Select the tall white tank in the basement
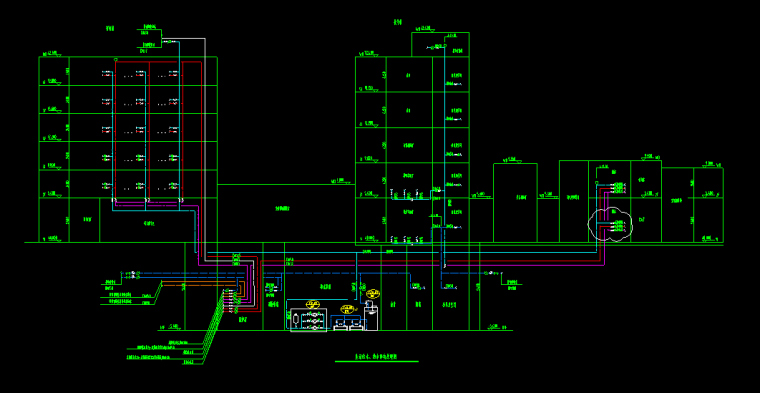 (371, 316)
